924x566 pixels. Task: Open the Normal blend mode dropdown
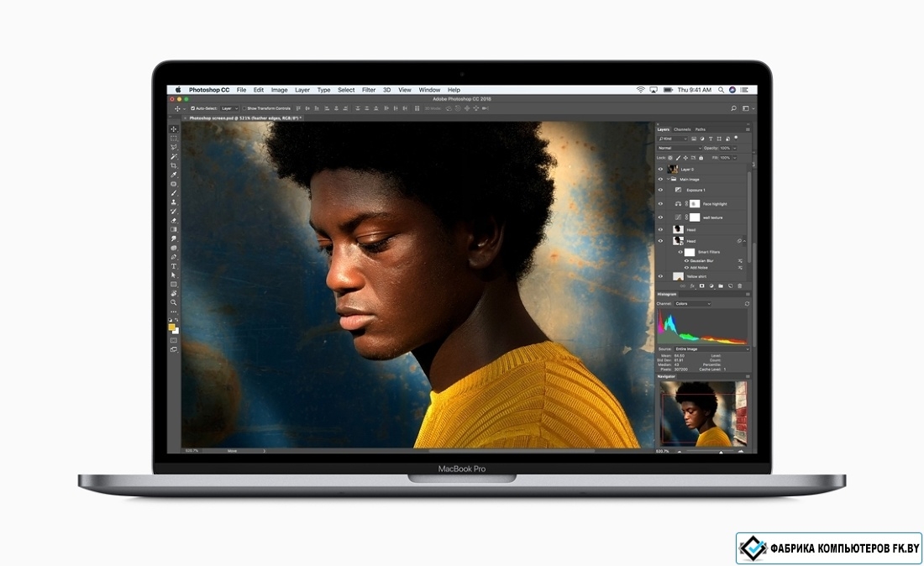tap(680, 148)
